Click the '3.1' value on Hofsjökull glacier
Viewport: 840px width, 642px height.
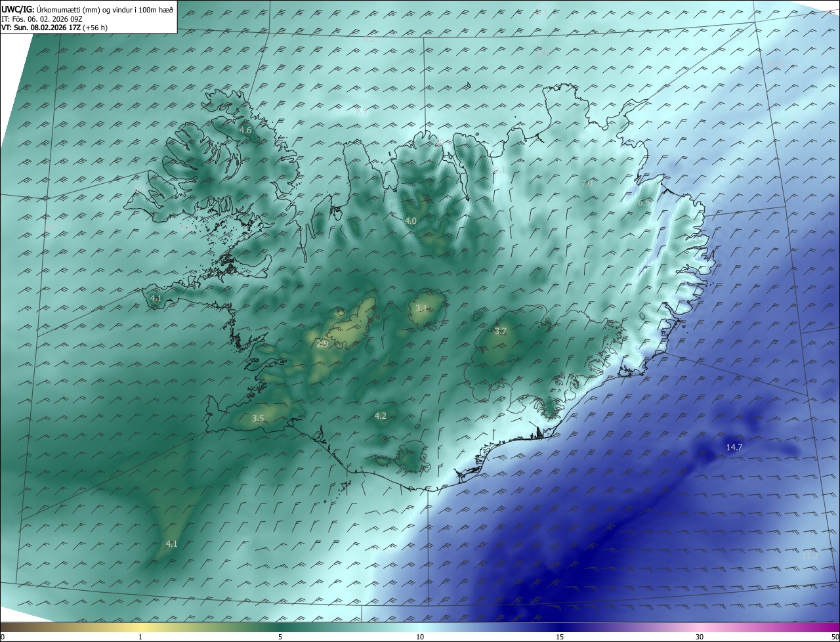[421, 309]
